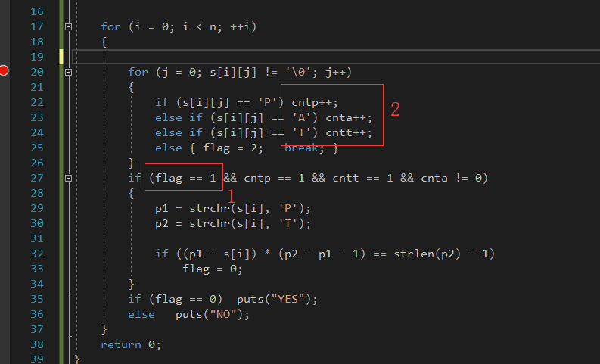Click 'cntt++;' statement on line 24
The image size is (600, 364).
click(x=349, y=133)
